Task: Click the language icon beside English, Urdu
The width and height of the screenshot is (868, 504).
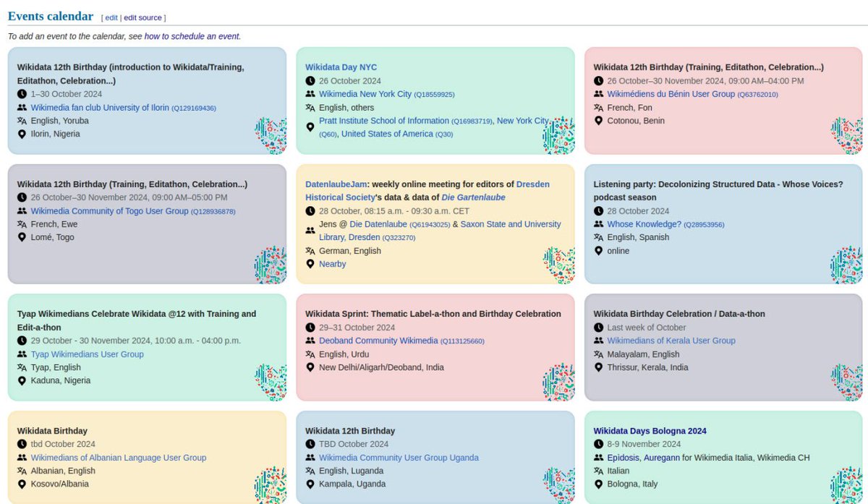Action: point(310,354)
